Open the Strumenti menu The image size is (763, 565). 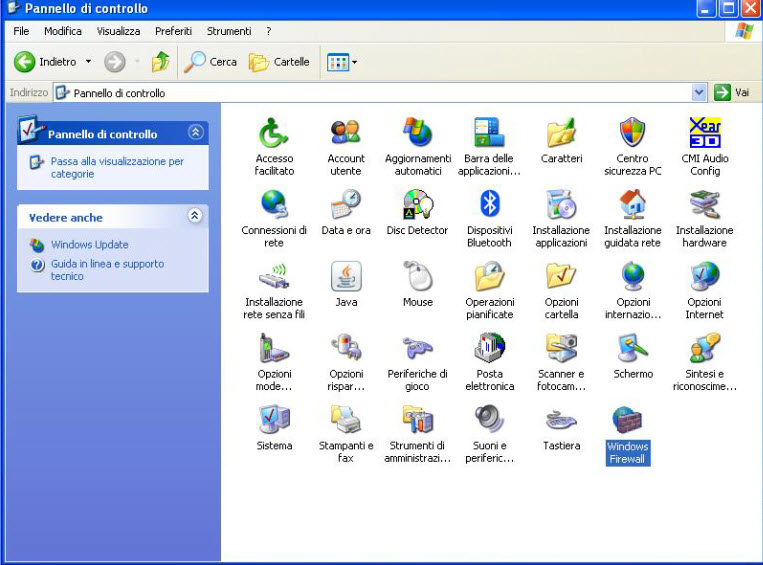tap(228, 31)
